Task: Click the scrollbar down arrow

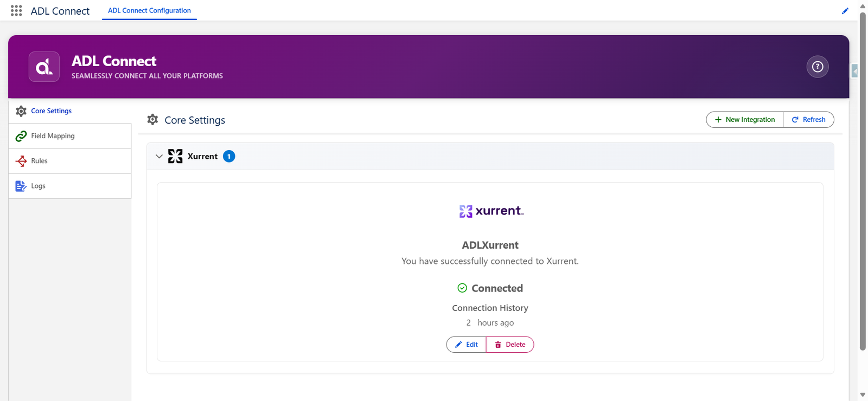Action: [x=863, y=395]
